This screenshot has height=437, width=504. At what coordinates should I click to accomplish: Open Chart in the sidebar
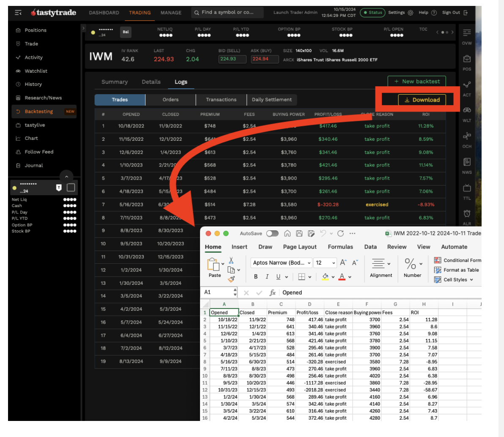31,138
